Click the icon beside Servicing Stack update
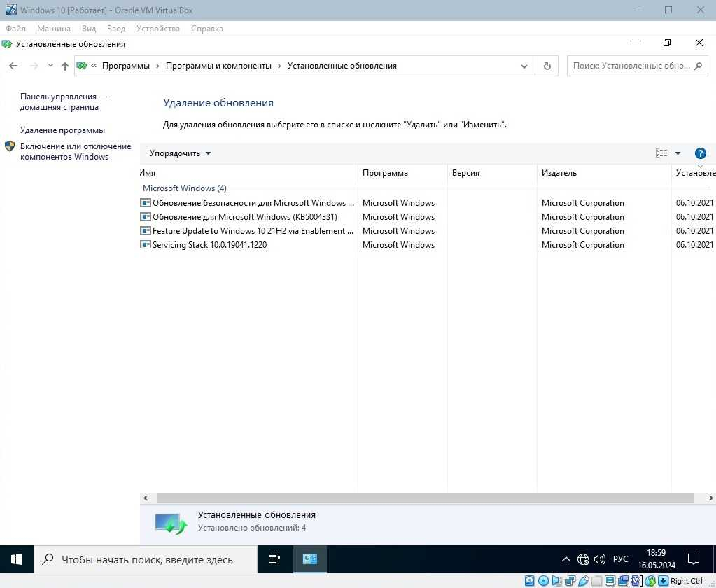The image size is (716, 588). click(x=145, y=245)
